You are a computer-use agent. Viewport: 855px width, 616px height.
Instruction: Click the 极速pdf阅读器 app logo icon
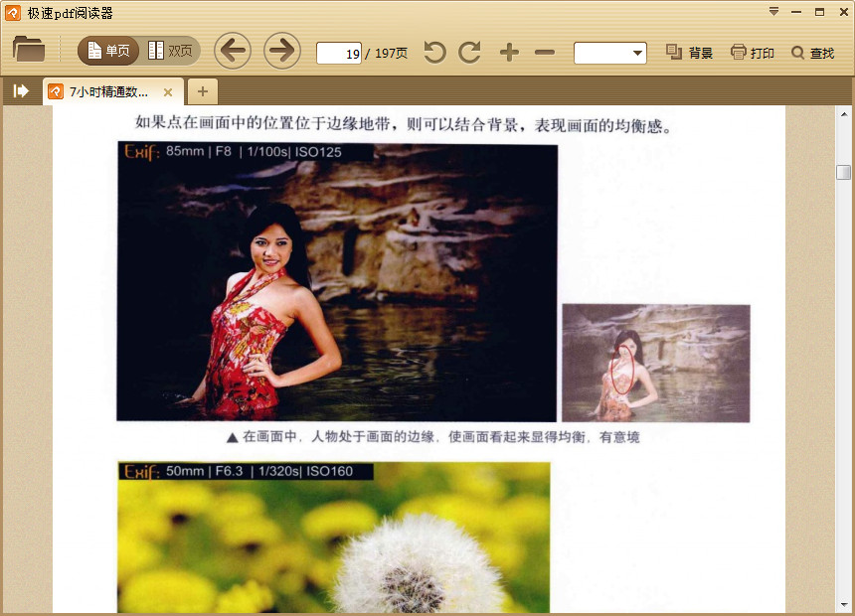click(x=13, y=13)
